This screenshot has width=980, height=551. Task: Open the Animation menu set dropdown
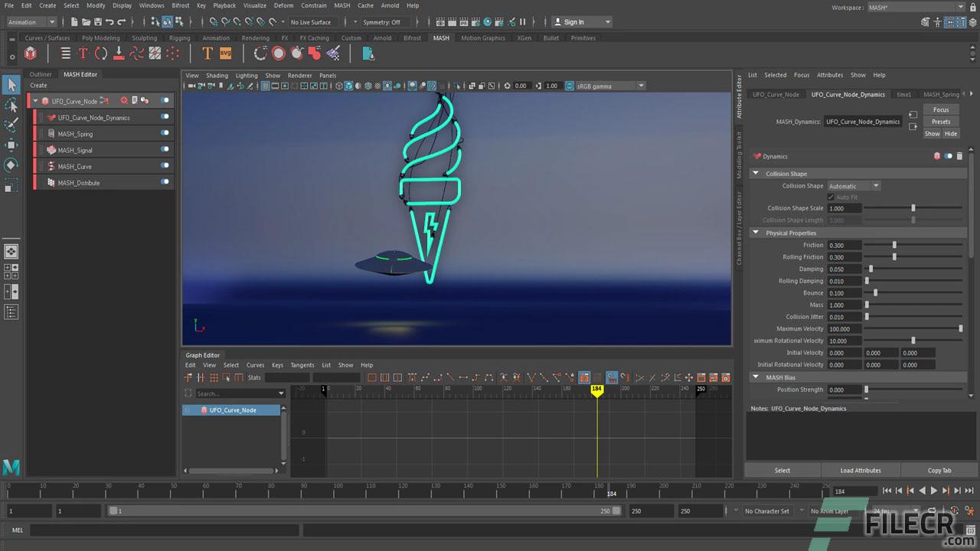(31, 22)
